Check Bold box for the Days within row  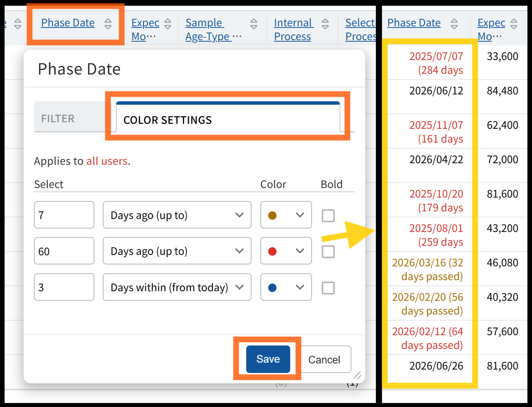pyautogui.click(x=328, y=288)
